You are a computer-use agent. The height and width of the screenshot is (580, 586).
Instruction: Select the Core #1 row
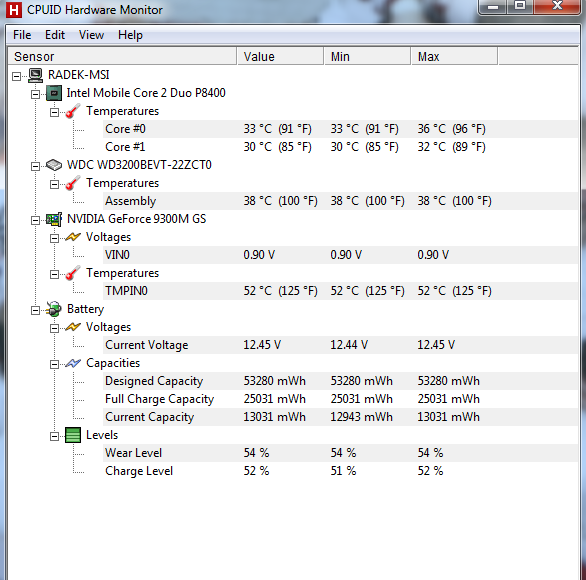[x=340, y=147]
